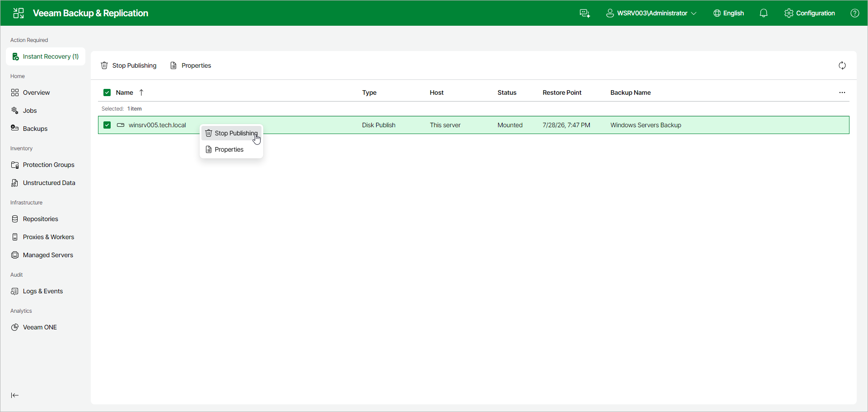
Task: Click the toolbar Stop Publishing trash icon
Action: [104, 65]
